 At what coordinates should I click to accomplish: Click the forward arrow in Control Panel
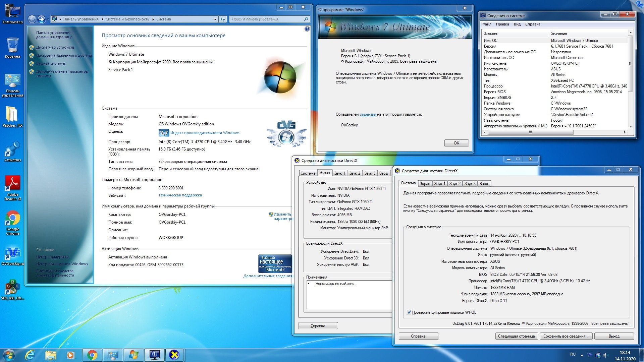pyautogui.click(x=41, y=19)
